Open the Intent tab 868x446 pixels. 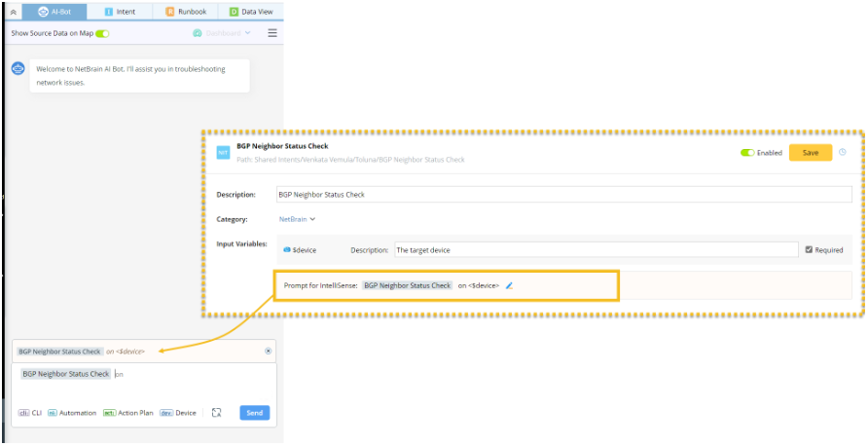120,12
